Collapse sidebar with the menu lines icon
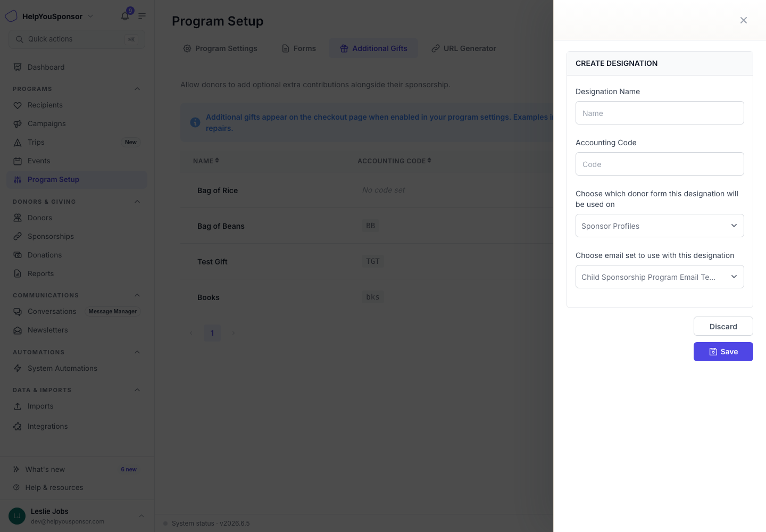The width and height of the screenshot is (766, 532). [x=142, y=16]
